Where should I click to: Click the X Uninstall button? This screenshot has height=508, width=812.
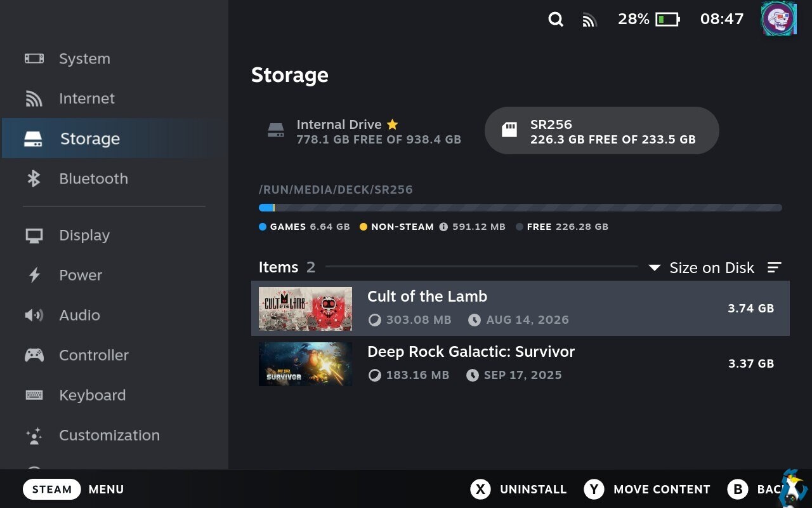click(x=518, y=489)
